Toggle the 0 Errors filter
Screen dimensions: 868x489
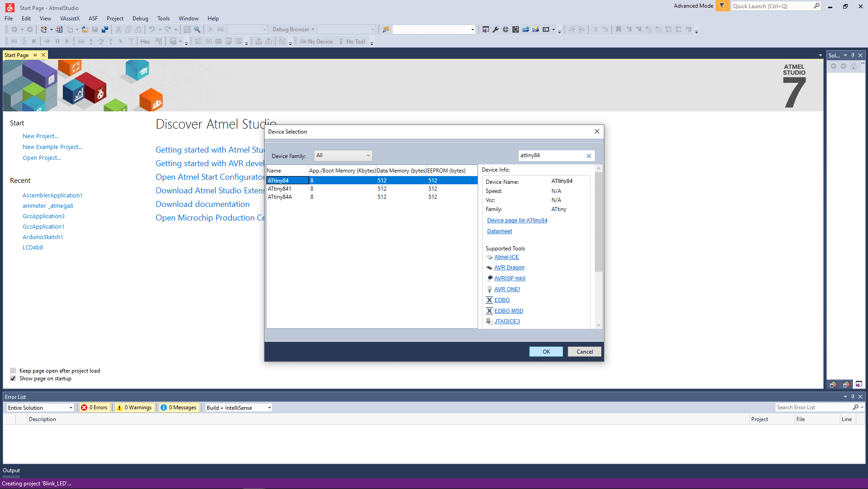click(x=94, y=407)
